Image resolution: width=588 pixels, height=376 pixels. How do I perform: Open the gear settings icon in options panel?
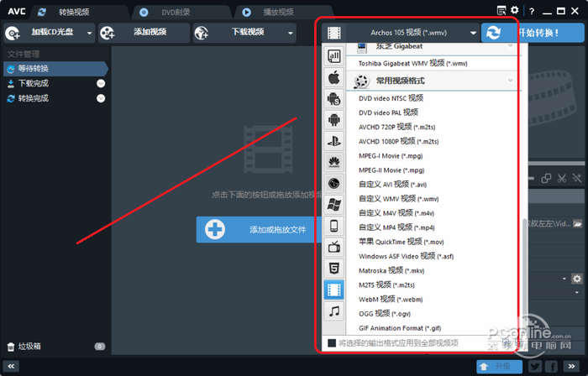(577, 279)
